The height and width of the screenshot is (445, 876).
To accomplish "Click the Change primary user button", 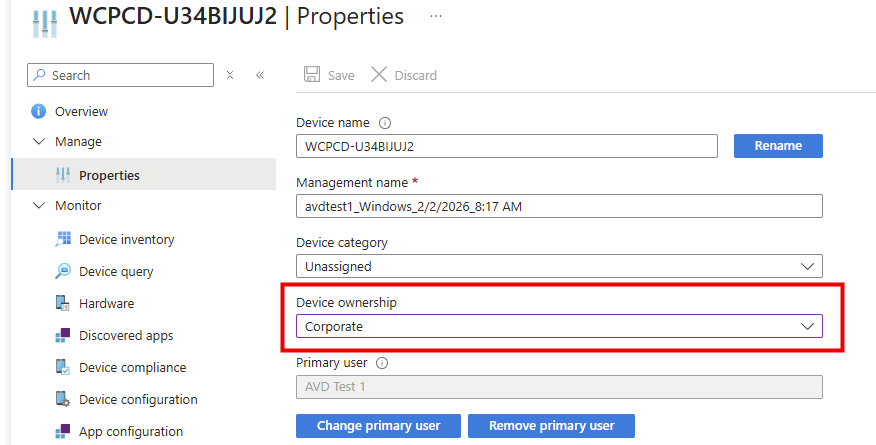I will [x=378, y=426].
